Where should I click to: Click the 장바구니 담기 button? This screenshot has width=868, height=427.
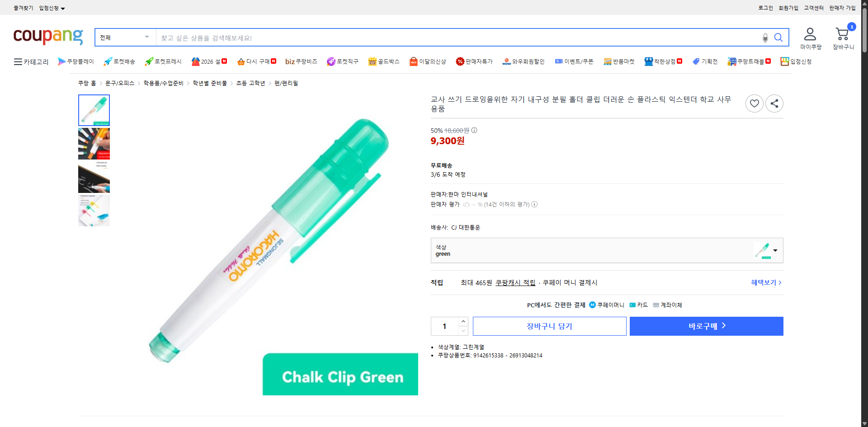point(549,326)
